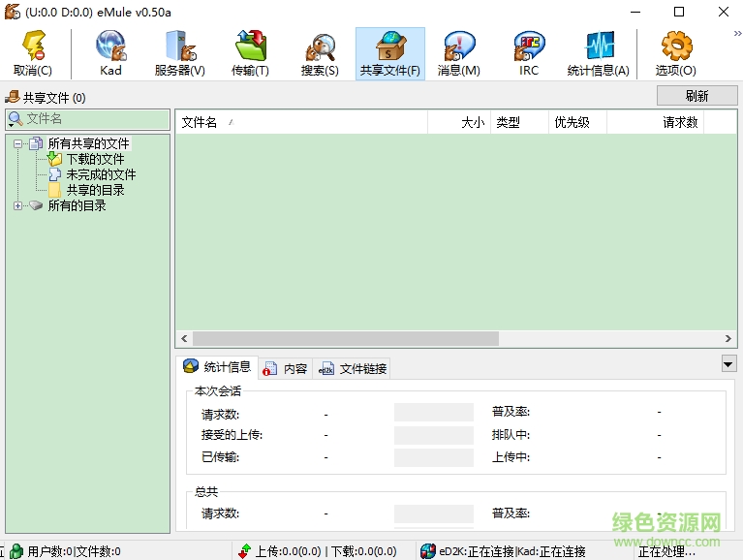The height and width of the screenshot is (560, 743).
Task: Click the horizontal scrollbar left arrow
Action: (x=184, y=339)
